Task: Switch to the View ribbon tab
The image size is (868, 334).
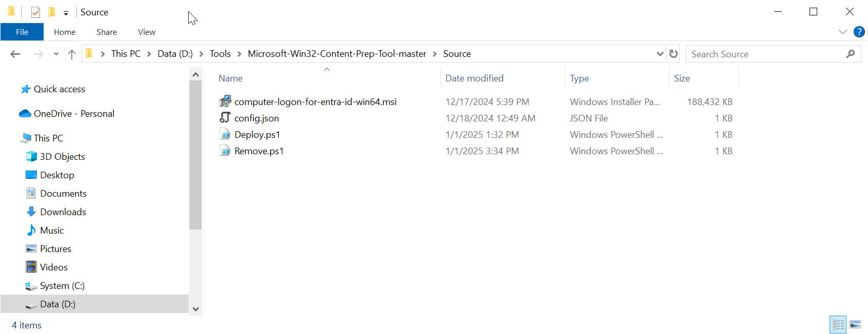Action: tap(146, 32)
